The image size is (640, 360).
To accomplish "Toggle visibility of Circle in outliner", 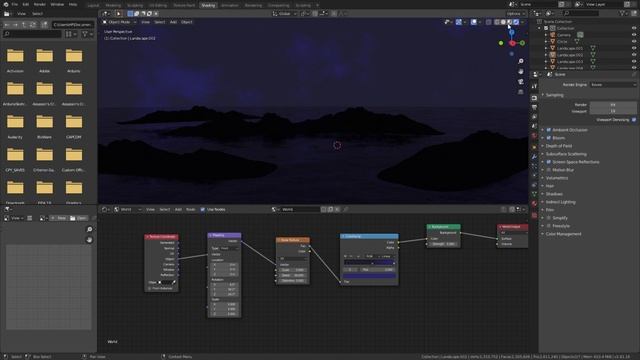I will click(x=634, y=41).
